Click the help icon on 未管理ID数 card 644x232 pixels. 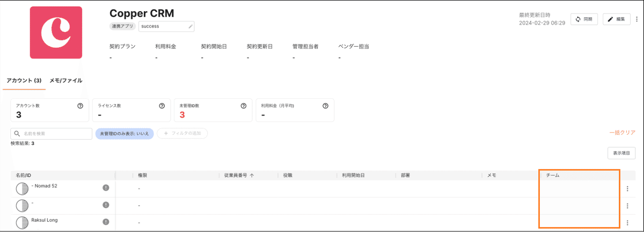point(243,106)
